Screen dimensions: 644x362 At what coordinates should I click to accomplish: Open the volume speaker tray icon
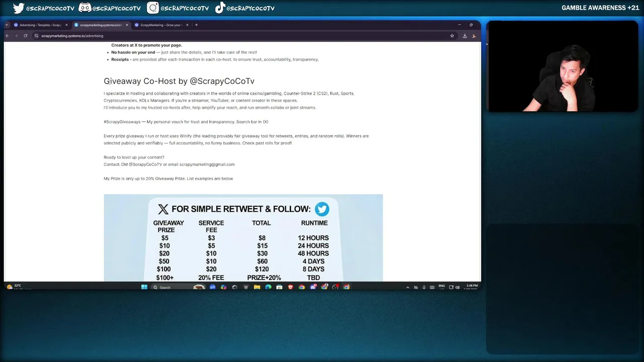click(x=457, y=288)
